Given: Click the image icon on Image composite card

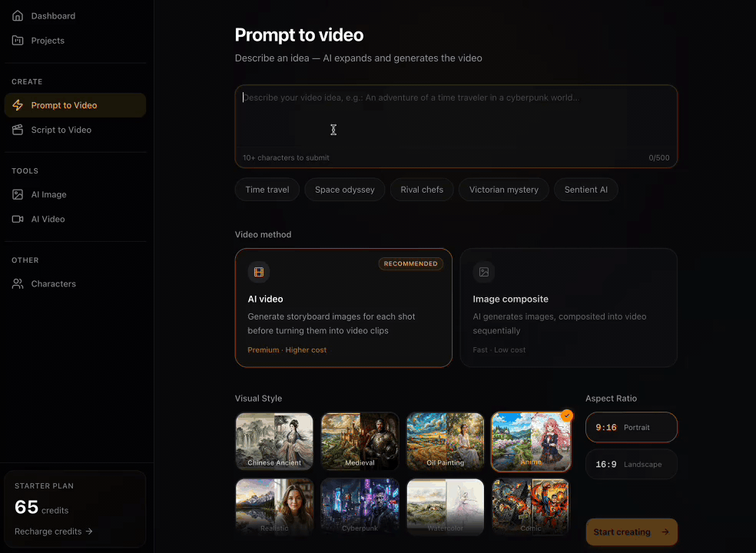Looking at the screenshot, I should tap(483, 272).
